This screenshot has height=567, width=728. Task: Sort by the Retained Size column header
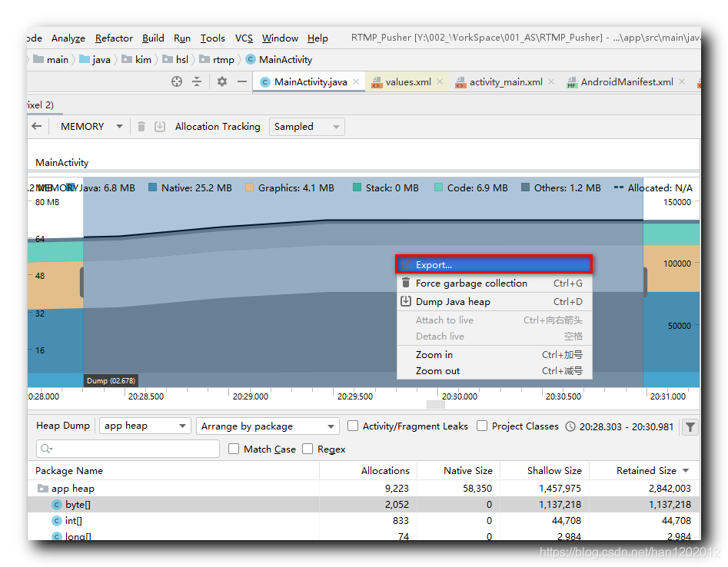pos(646,470)
